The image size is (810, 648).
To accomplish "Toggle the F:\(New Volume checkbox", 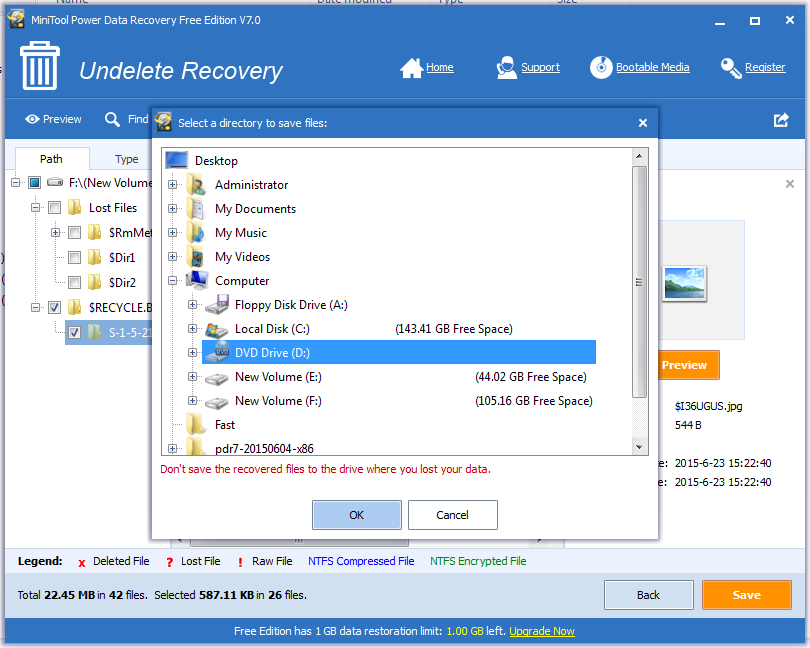I will (x=35, y=182).
